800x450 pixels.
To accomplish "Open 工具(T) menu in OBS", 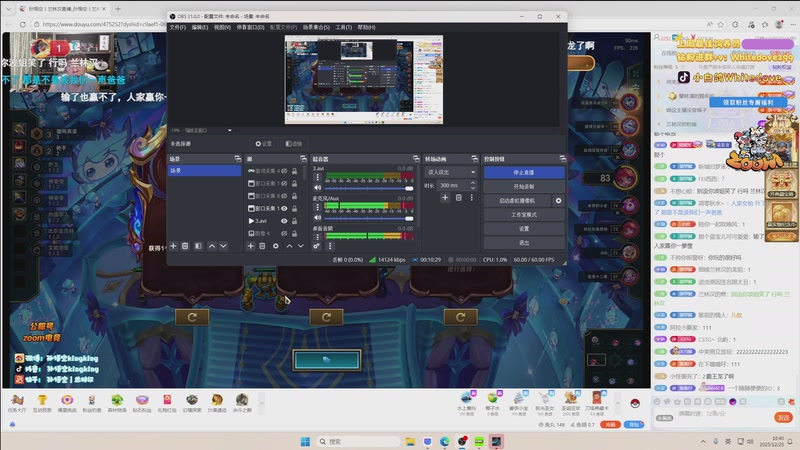I will click(x=343, y=27).
